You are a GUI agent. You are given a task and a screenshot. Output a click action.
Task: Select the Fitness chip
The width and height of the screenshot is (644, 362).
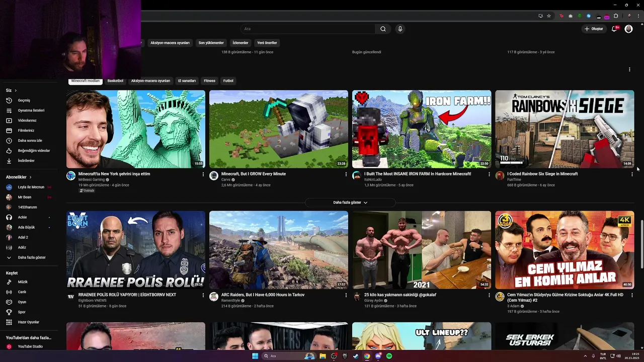[209, 80]
